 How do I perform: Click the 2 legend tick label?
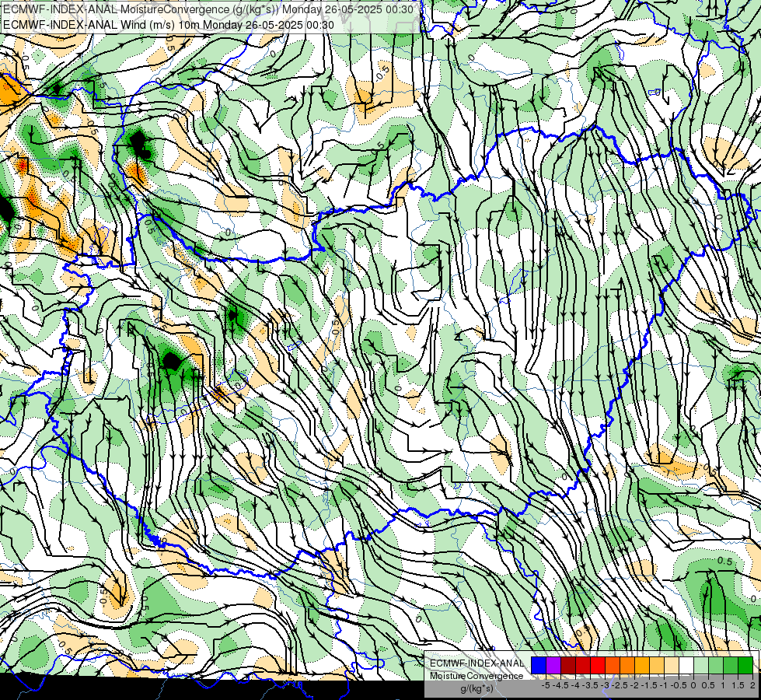752,685
